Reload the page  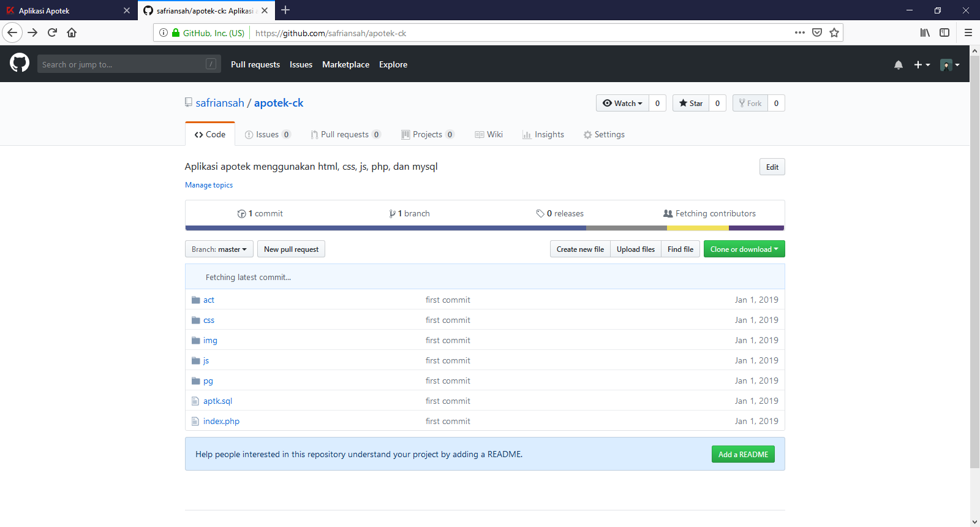pyautogui.click(x=52, y=32)
